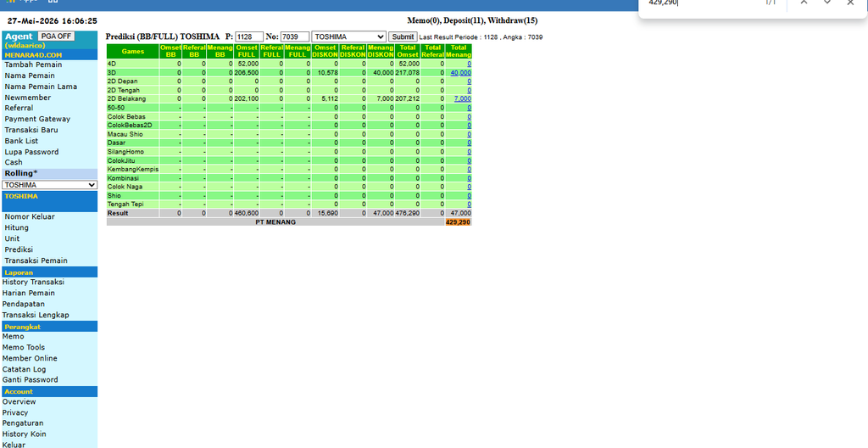
Task: Open Unit link
Action: click(x=12, y=238)
